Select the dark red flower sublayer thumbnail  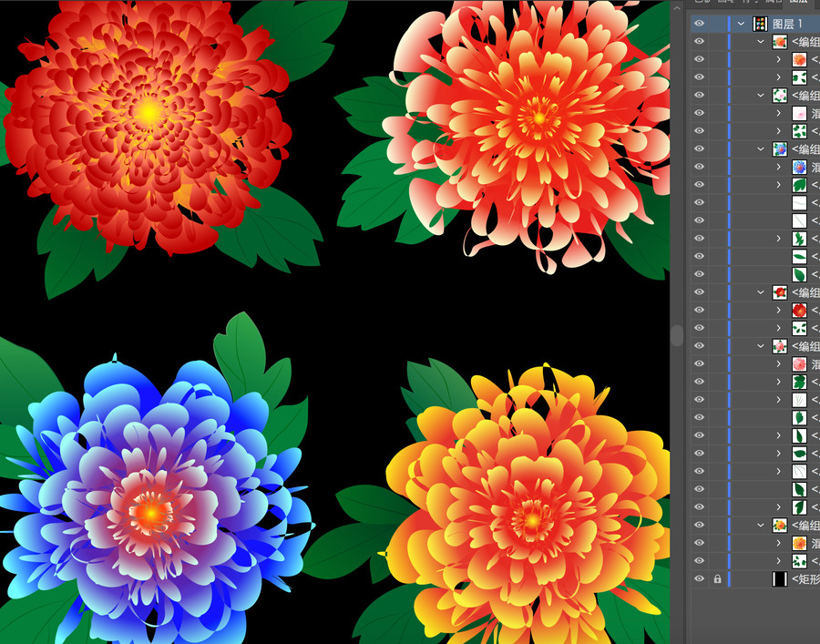pos(799,310)
